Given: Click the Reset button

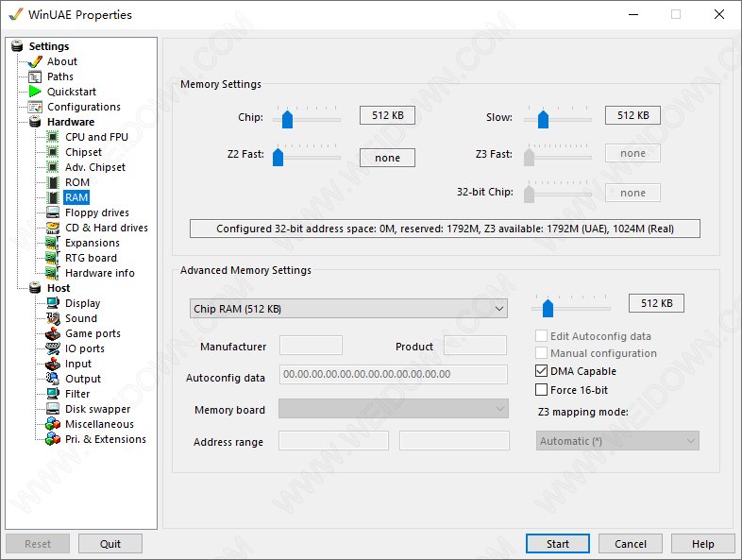Looking at the screenshot, I should [x=38, y=544].
